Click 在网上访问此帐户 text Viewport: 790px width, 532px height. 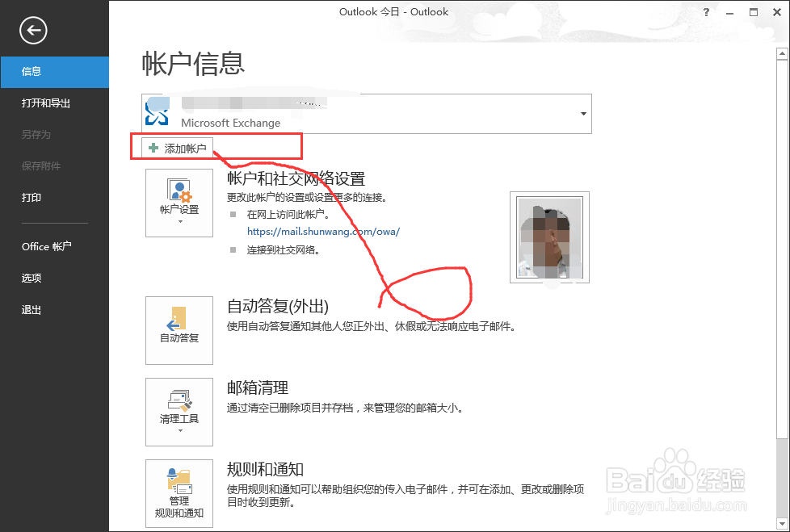288,215
